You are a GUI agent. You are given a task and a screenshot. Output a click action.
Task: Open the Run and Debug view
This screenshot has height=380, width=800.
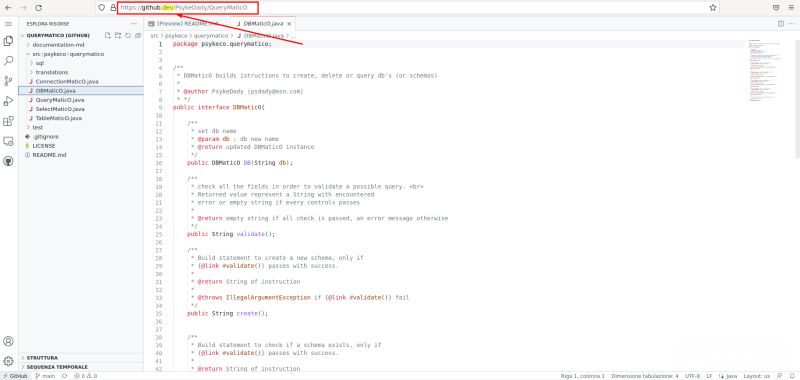(8, 101)
